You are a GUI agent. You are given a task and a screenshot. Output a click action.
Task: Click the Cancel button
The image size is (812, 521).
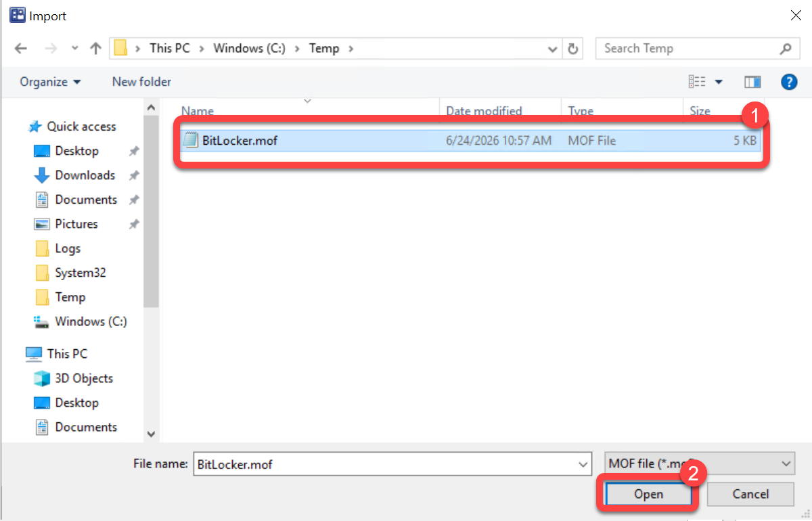750,495
